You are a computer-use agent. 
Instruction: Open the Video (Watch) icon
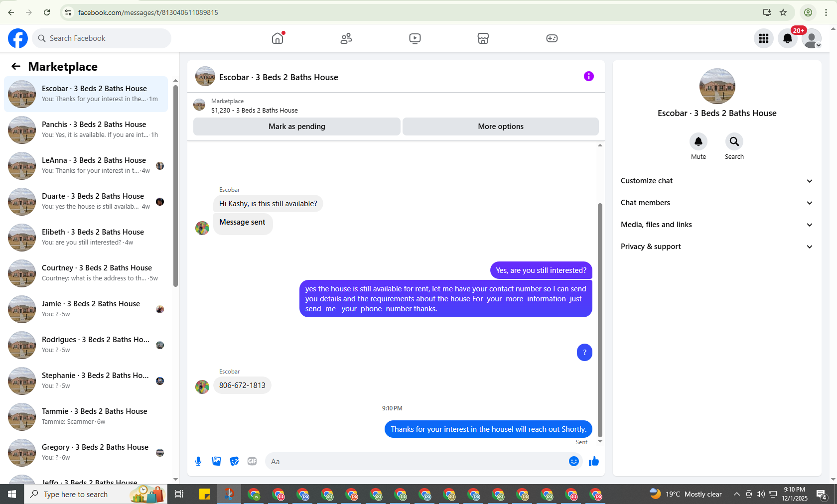pyautogui.click(x=415, y=38)
